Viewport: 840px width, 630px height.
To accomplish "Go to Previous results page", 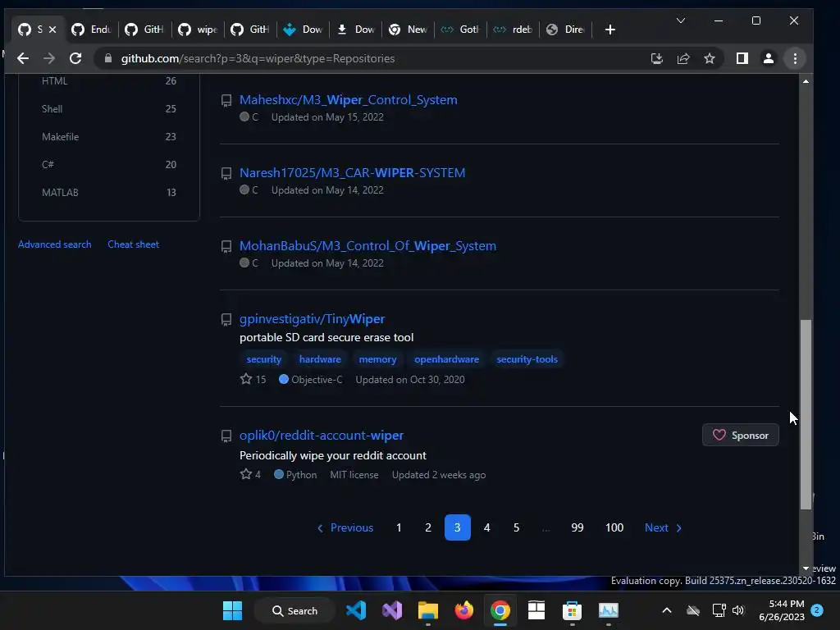I will (x=345, y=527).
